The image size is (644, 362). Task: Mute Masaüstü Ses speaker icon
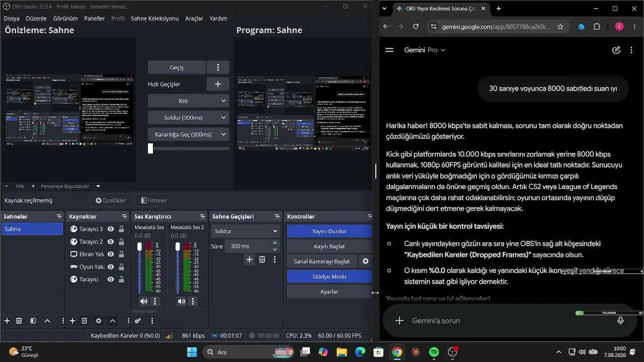(144, 301)
